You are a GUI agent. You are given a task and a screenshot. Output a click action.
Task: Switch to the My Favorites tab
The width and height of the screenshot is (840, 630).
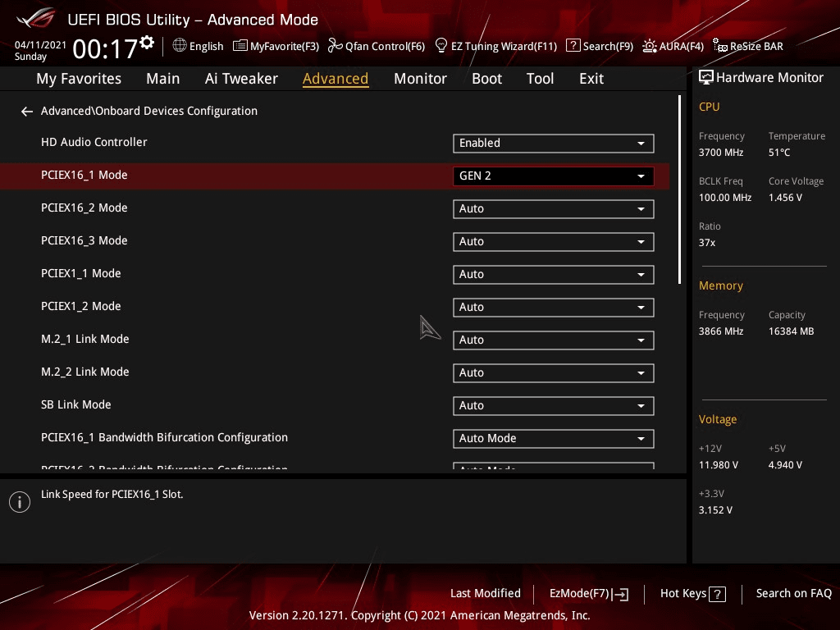pos(79,79)
